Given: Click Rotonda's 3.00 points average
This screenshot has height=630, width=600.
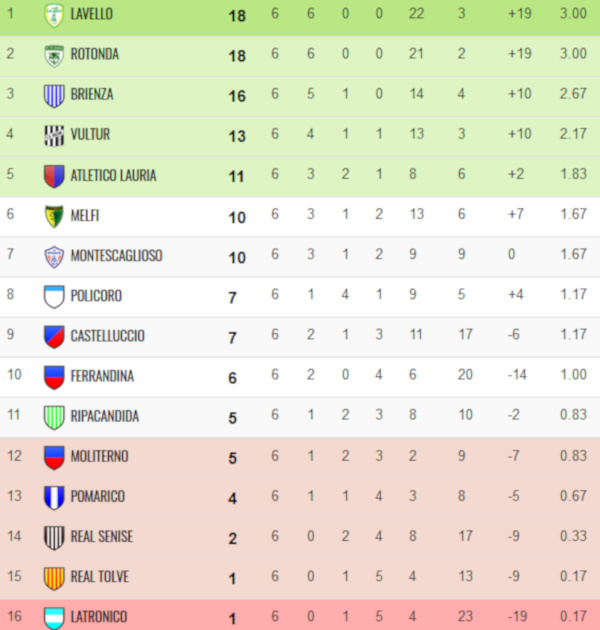Looking at the screenshot, I should pyautogui.click(x=573, y=54).
